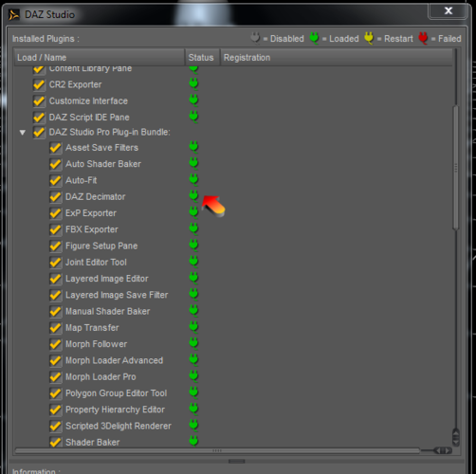The image size is (476, 474).
Task: Close the DAZ Studio plugins dialog
Action: (448, 11)
